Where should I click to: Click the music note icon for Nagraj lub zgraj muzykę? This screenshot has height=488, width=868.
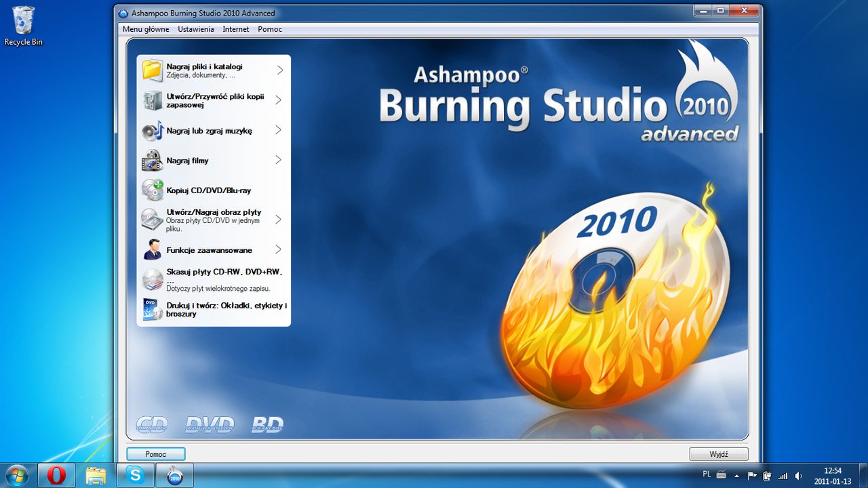point(152,130)
